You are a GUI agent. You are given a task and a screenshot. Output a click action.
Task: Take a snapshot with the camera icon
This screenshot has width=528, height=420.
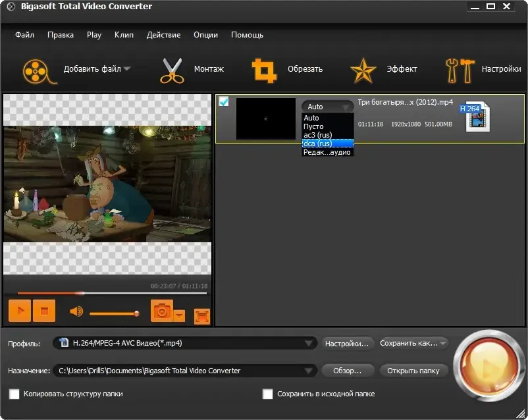(162, 311)
